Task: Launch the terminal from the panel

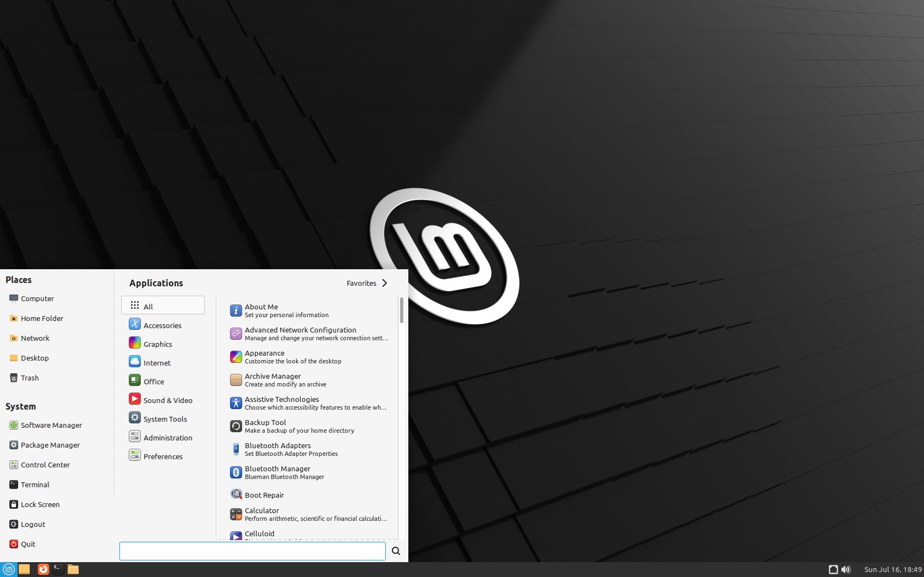Action: (58, 569)
